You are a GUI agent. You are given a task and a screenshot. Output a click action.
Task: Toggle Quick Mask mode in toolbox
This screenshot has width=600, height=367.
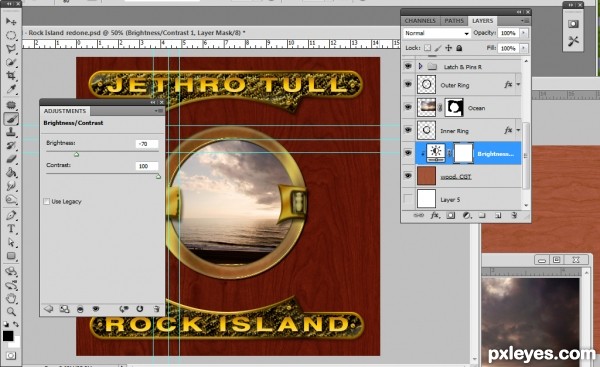tap(11, 355)
